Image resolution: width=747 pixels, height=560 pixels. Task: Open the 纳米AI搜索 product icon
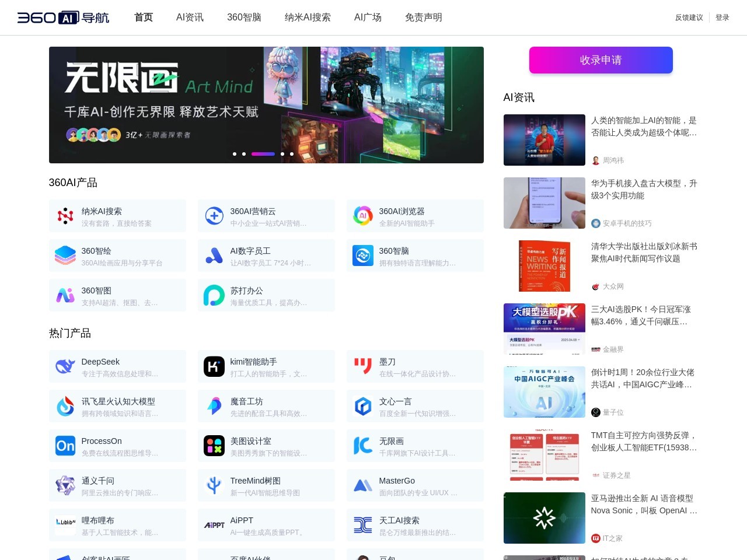click(65, 216)
